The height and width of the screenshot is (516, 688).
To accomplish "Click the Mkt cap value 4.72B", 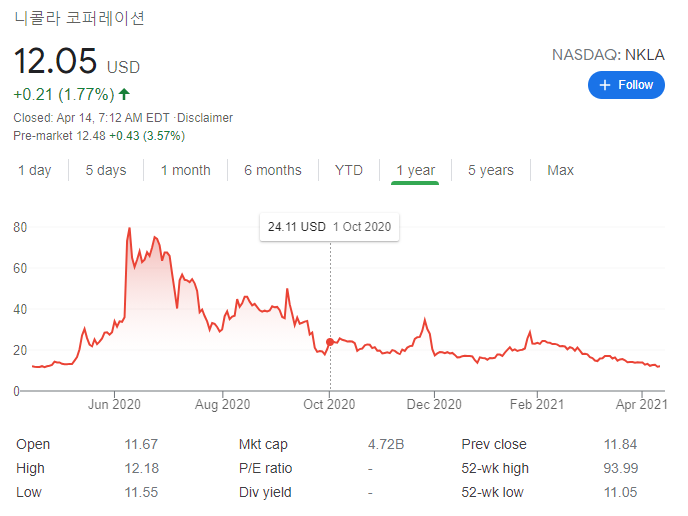I will tap(386, 444).
